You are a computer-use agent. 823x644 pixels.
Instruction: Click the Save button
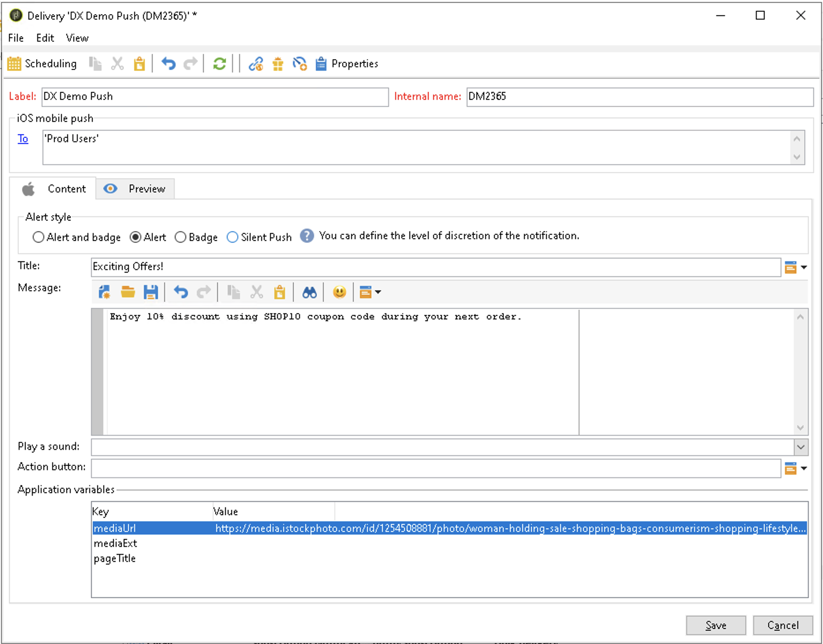tap(715, 625)
